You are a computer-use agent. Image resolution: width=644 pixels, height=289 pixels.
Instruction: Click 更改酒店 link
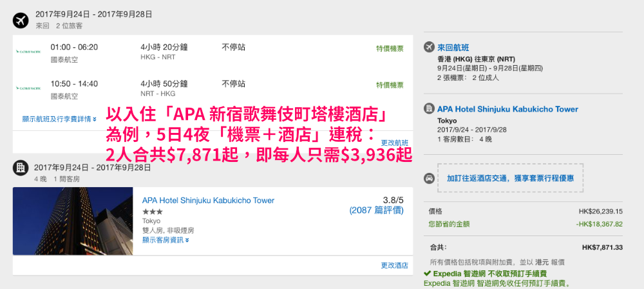point(395,266)
